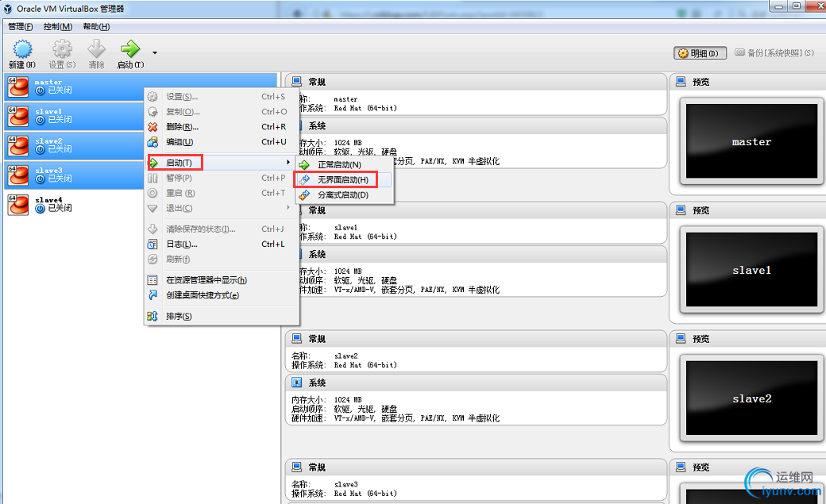The height and width of the screenshot is (504, 826).
Task: Click the 明细(D) button
Action: 700,53
